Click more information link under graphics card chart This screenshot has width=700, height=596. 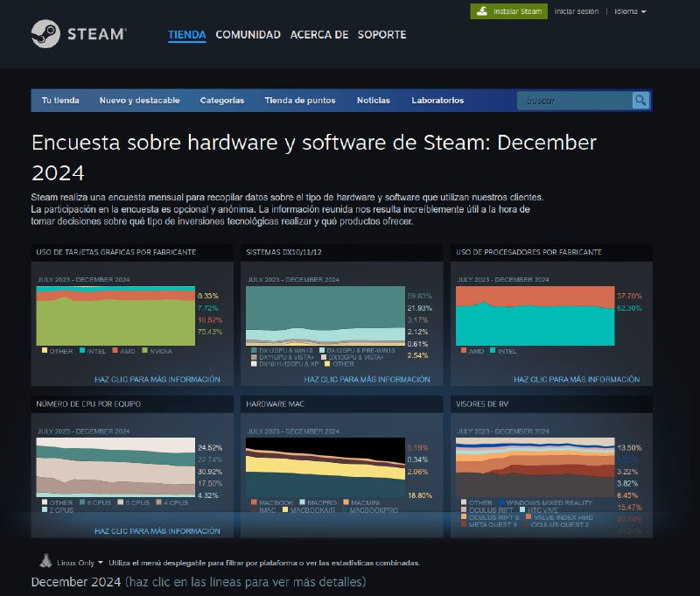[157, 379]
